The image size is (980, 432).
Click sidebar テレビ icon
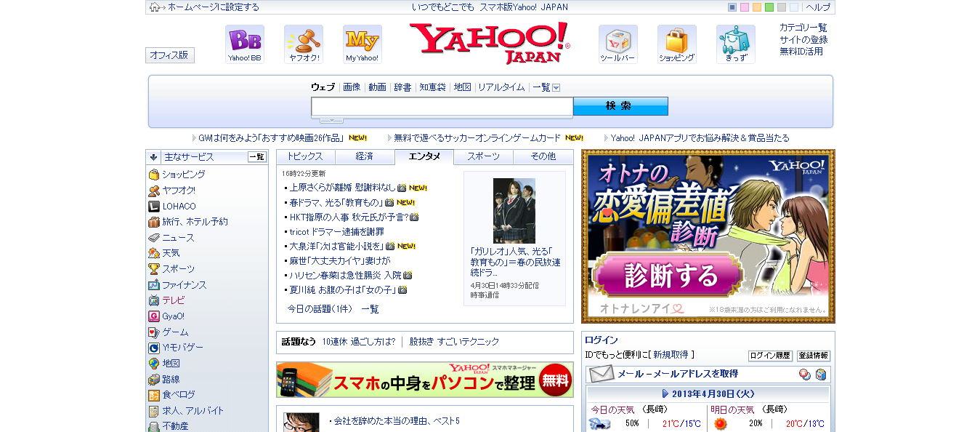tap(153, 300)
